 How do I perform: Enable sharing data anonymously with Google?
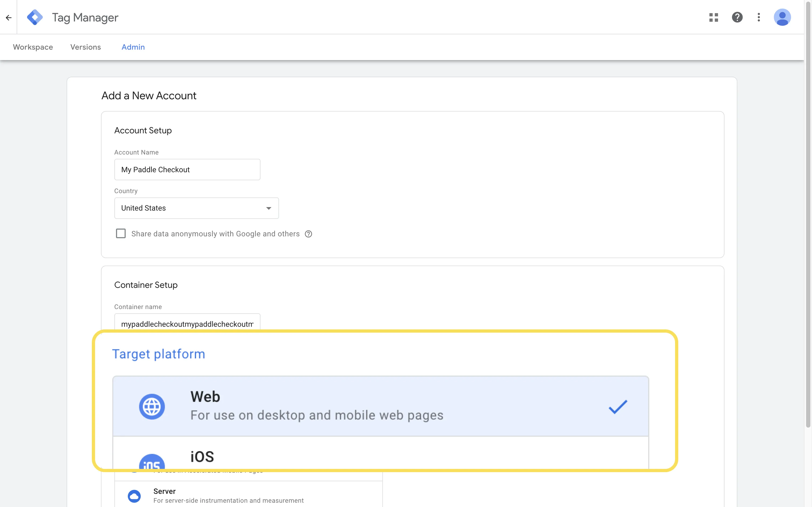[121, 233]
